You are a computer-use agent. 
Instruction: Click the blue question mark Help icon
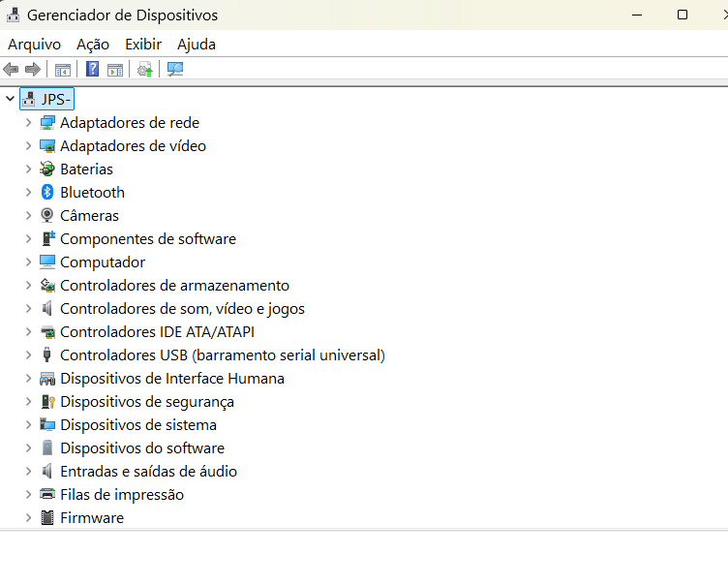92,69
